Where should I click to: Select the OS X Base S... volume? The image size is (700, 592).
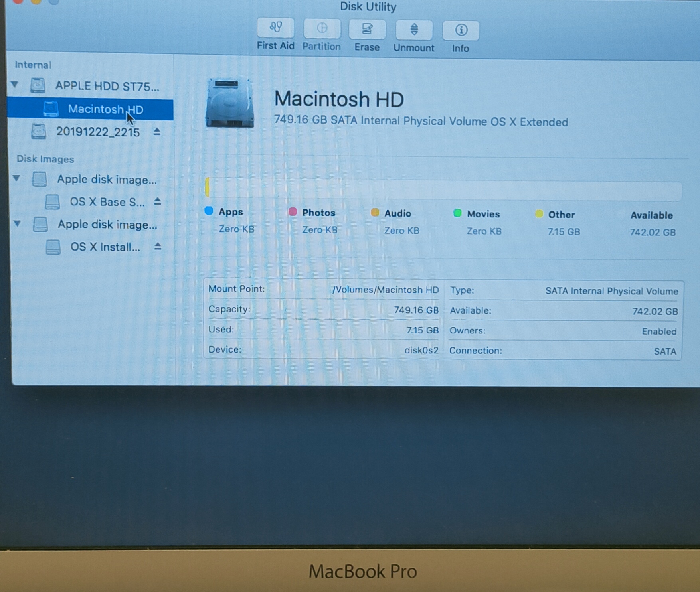point(107,202)
